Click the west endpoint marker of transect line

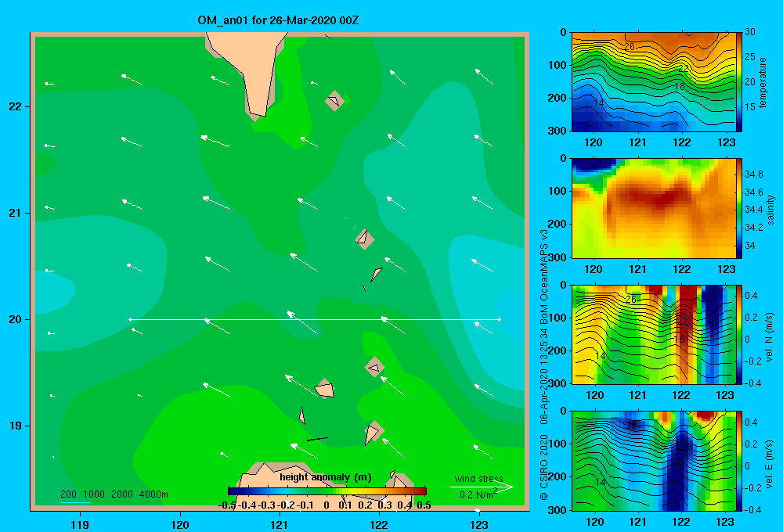coord(130,319)
